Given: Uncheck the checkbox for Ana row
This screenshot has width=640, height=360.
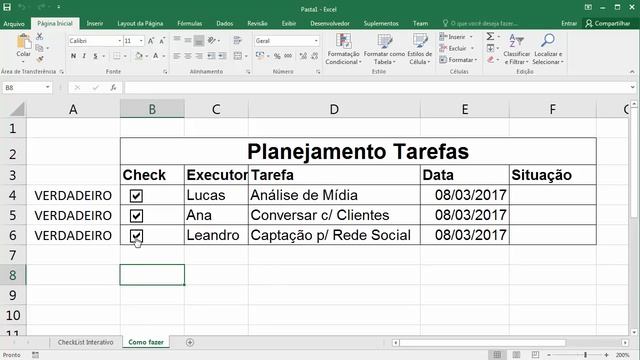Looking at the screenshot, I should tap(136, 216).
